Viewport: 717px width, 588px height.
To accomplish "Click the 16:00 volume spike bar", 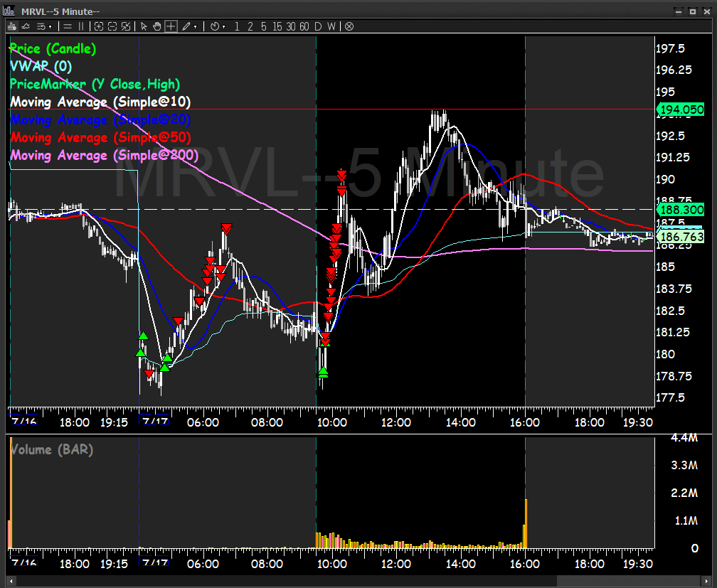I will point(526,524).
